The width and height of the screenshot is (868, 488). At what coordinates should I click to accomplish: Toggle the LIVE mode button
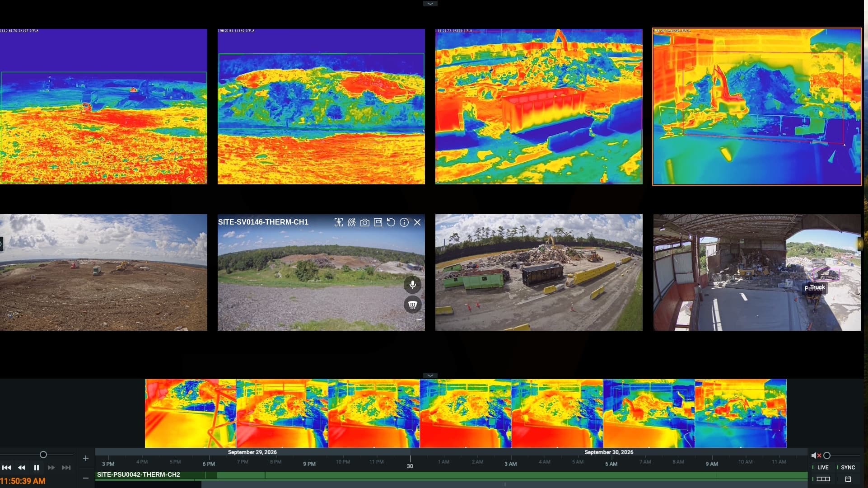coord(823,468)
